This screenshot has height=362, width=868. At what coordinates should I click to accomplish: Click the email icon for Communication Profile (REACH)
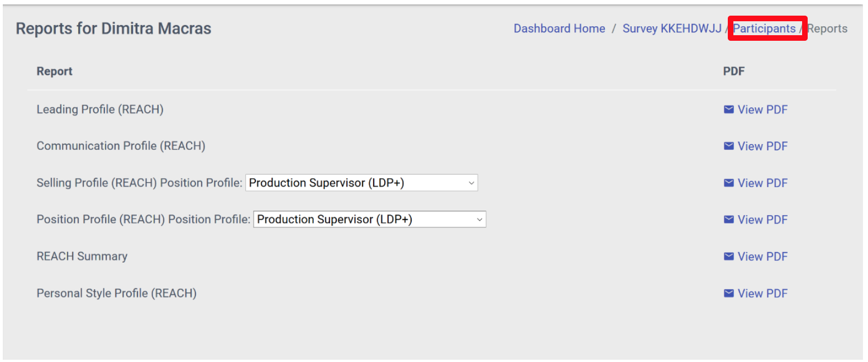click(x=729, y=146)
